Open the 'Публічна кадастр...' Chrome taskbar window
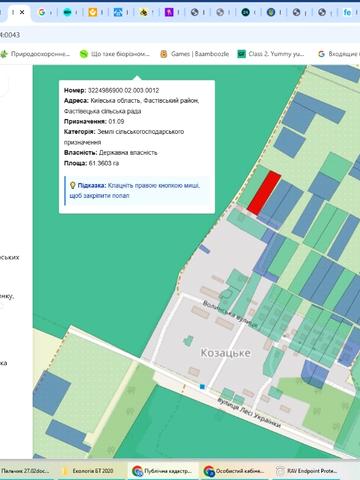360x480 pixels. pyautogui.click(x=163, y=471)
